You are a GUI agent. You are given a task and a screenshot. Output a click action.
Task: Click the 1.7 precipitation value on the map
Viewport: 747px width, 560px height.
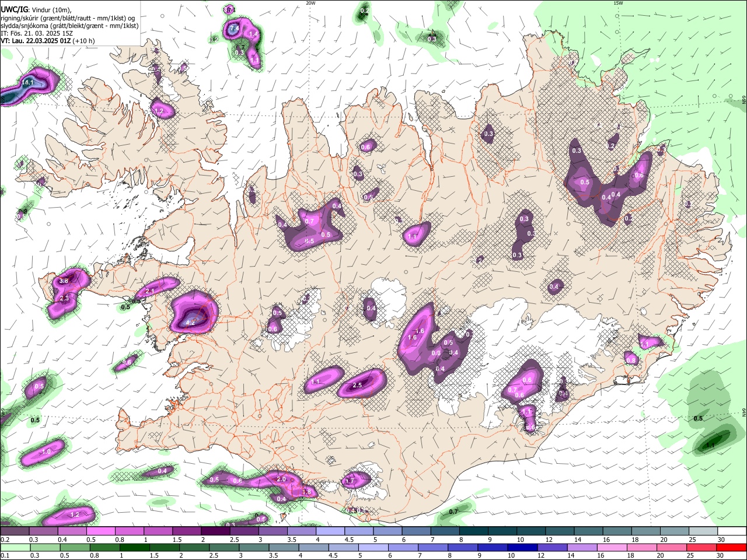pos(350,481)
